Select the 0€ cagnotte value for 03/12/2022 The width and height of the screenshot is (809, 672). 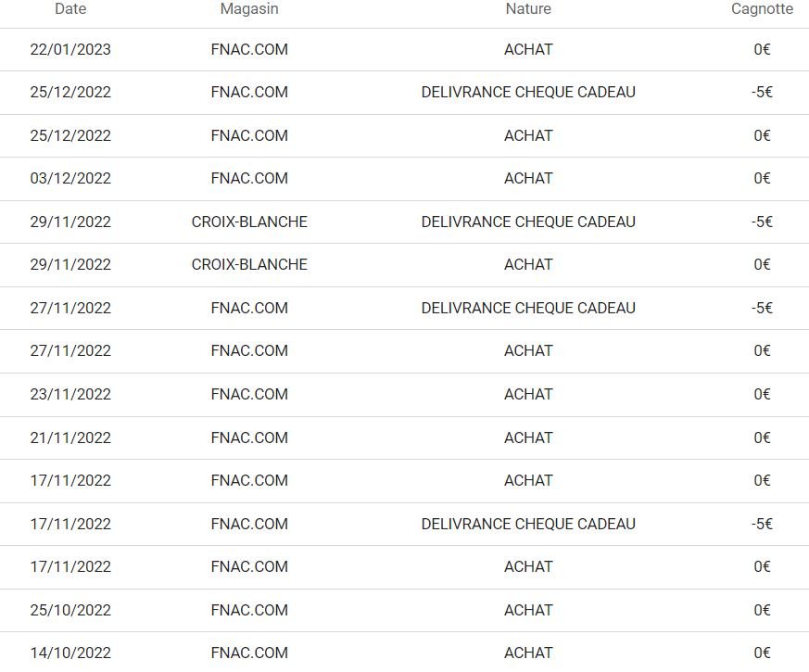[762, 179]
